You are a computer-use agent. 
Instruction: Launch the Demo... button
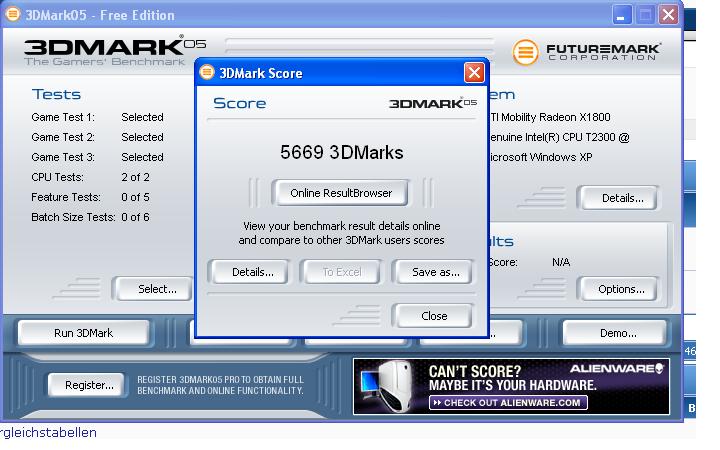[616, 333]
